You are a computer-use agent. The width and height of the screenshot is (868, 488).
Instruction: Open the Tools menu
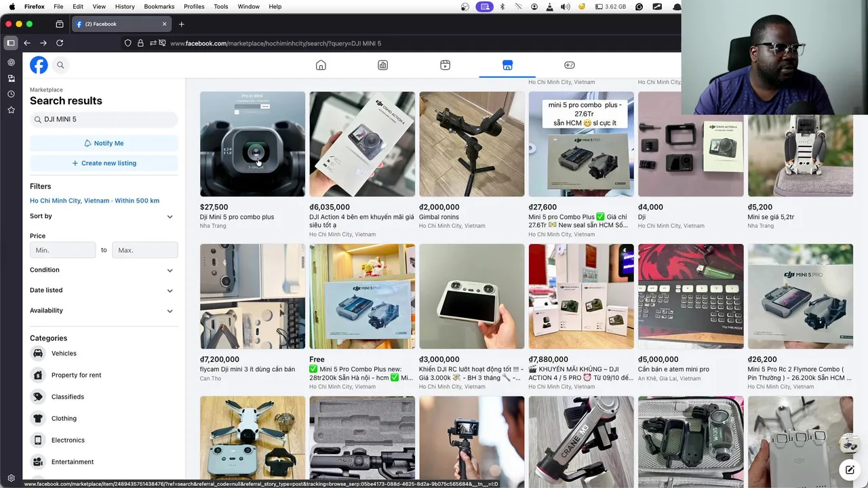click(221, 6)
